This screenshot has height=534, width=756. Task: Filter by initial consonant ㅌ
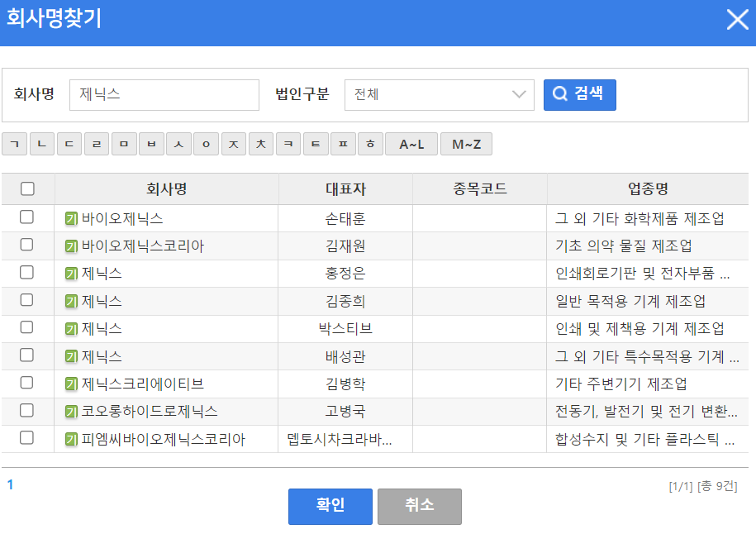pos(316,144)
